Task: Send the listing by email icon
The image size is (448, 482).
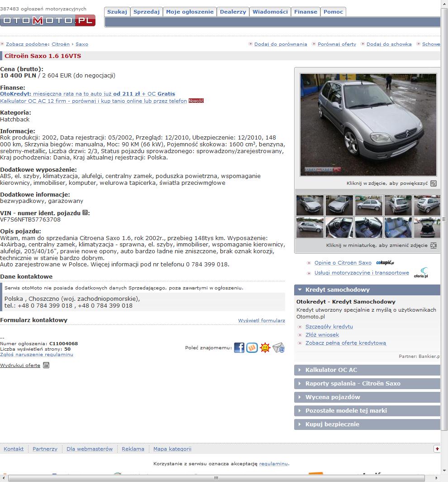Action: coord(278,347)
